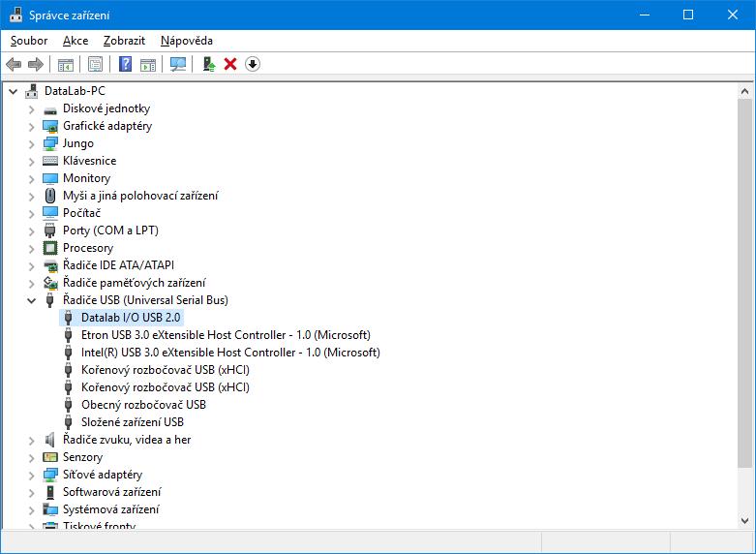Click the Porty (COM a LPT) connector icon

click(50, 231)
